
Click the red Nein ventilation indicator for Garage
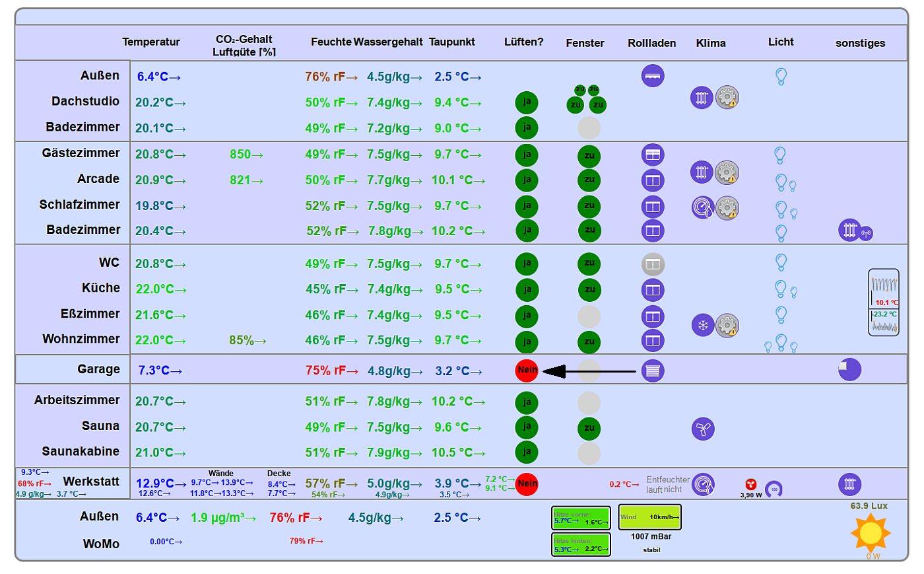click(x=527, y=370)
